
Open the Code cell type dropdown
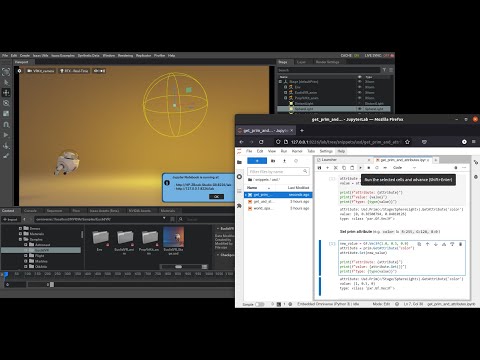pyautogui.click(x=404, y=168)
